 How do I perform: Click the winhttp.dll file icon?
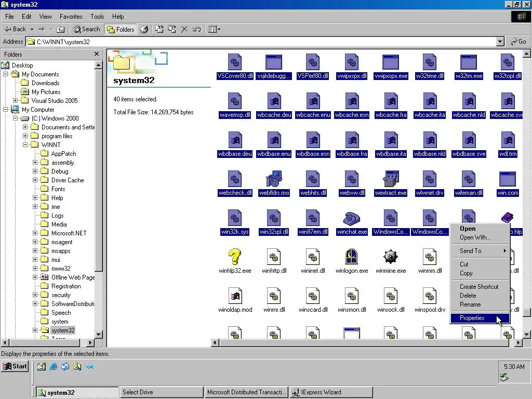(274, 257)
